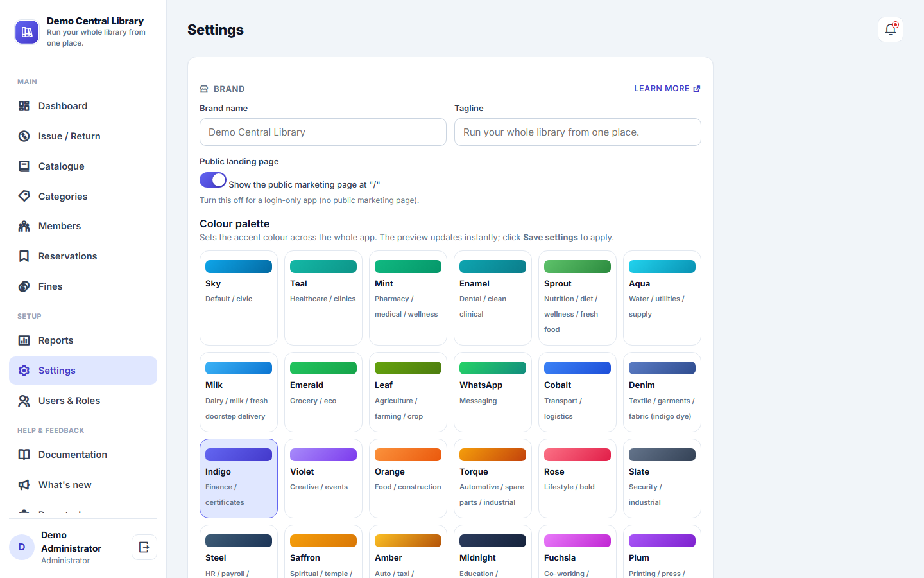The image size is (924, 578).
Task: Open Dashboard from the sidebar
Action: [83, 106]
